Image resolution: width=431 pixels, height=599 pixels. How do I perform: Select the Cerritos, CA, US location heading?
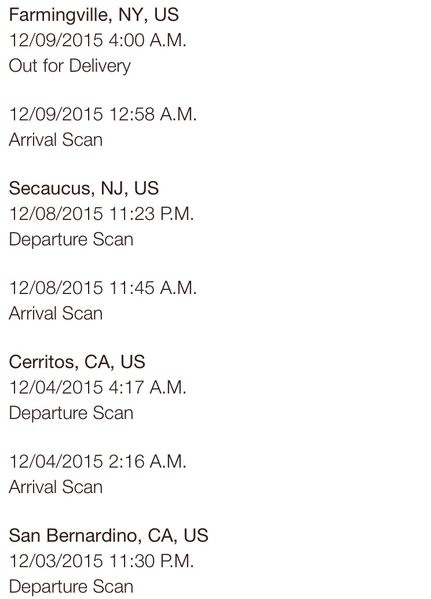tap(77, 362)
